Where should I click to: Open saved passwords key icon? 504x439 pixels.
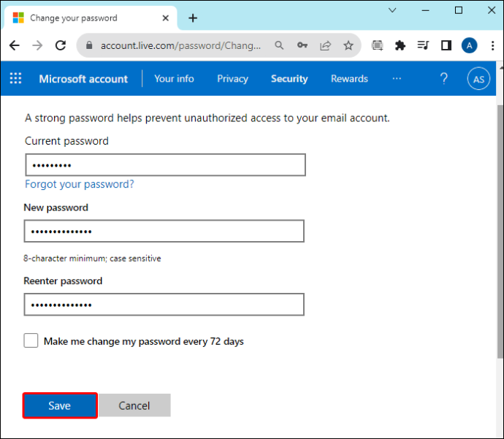(x=302, y=45)
